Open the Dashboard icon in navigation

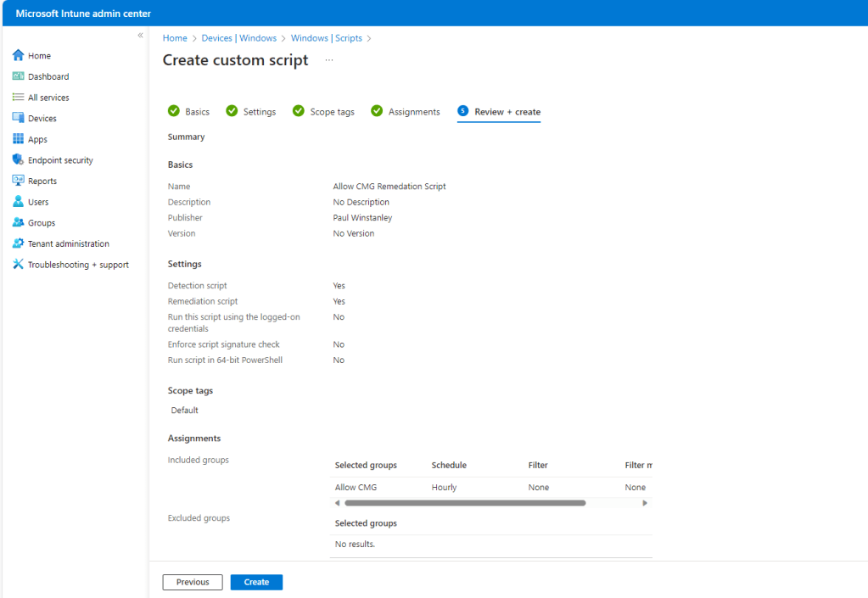[x=19, y=76]
